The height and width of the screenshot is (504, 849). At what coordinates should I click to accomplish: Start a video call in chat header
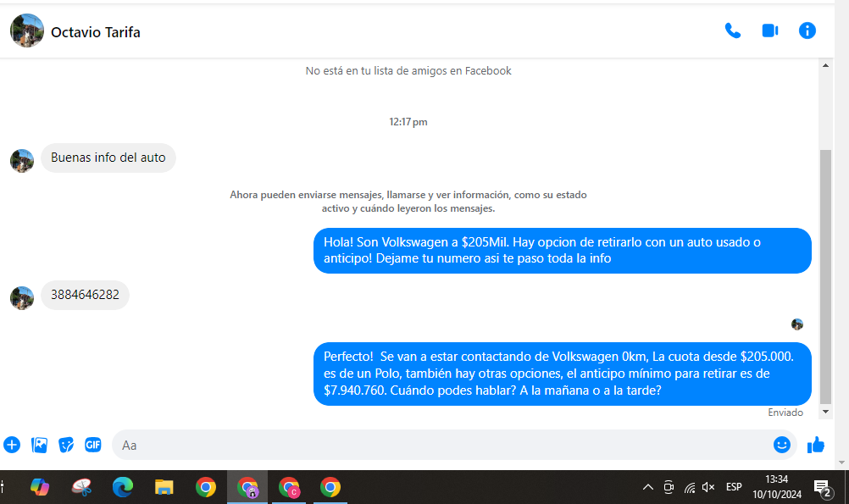[x=769, y=31]
